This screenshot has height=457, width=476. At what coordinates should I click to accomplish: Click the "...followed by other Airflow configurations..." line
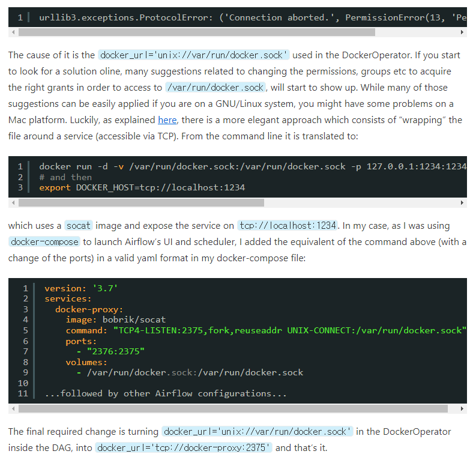click(x=166, y=393)
